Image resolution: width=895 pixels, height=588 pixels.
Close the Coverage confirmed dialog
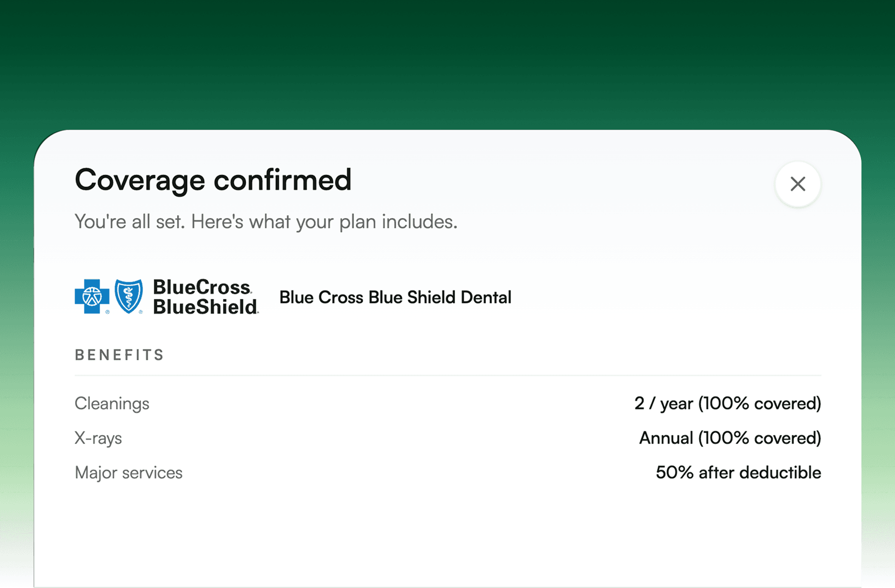pos(797,184)
